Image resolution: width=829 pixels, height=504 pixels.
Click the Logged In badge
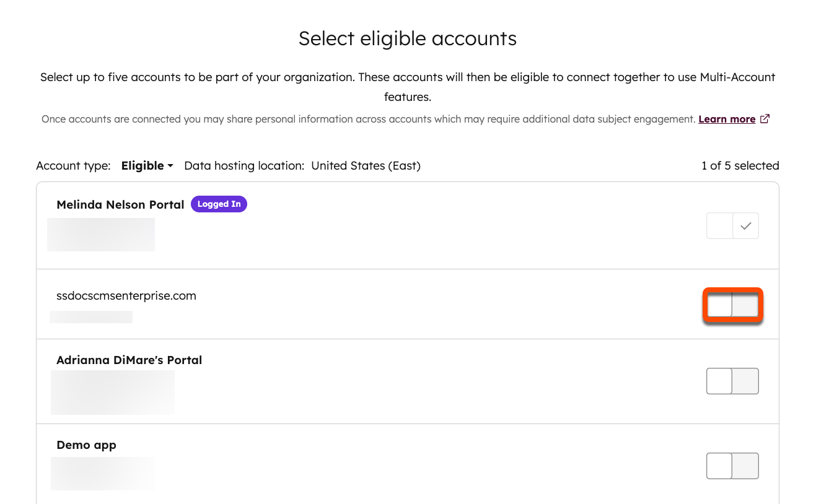pyautogui.click(x=219, y=204)
